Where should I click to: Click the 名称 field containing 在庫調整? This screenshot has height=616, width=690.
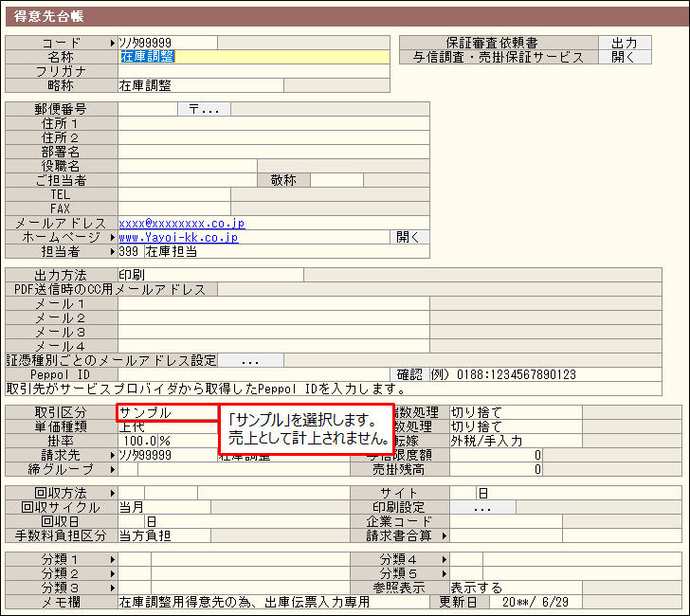pos(254,57)
